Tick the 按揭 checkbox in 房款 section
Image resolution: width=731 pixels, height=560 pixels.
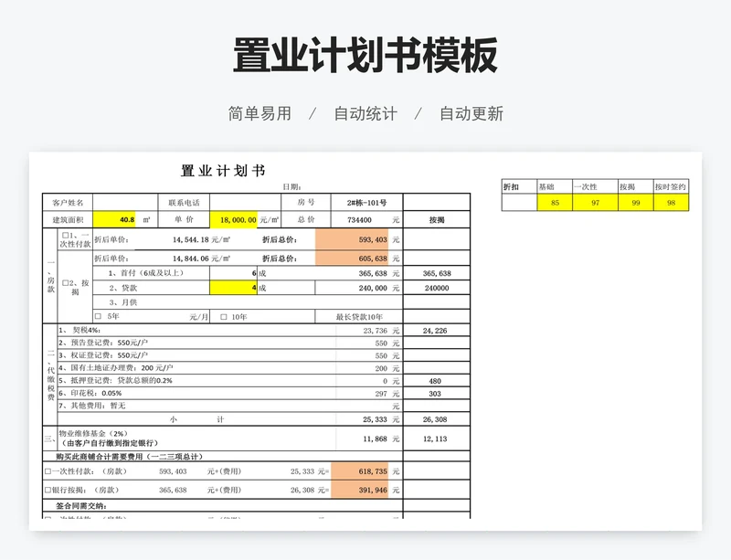(x=64, y=283)
